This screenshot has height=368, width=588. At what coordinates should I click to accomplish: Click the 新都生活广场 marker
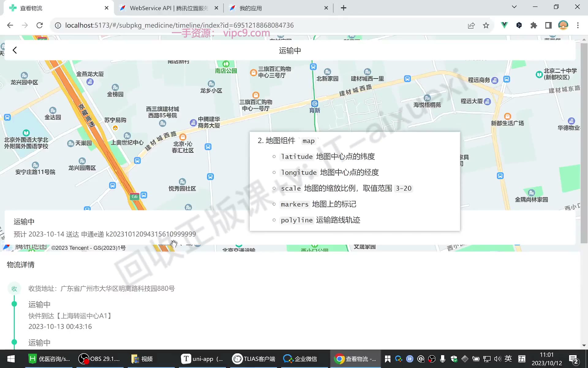click(507, 116)
